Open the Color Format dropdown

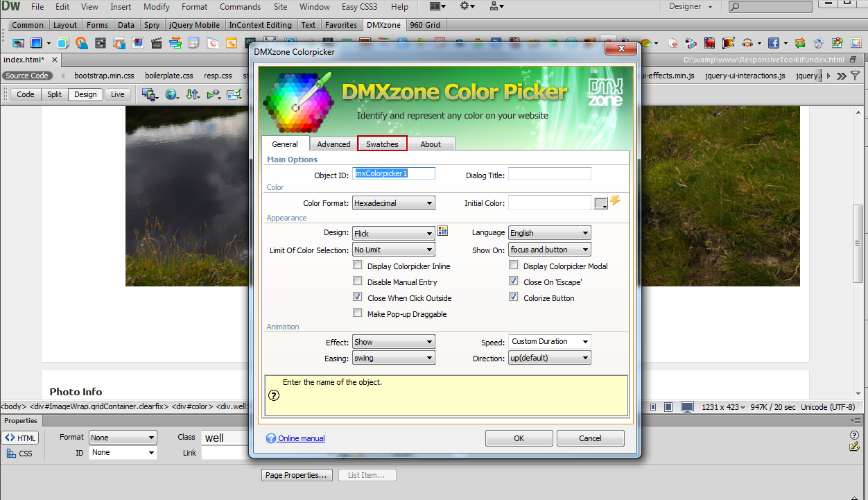click(394, 203)
